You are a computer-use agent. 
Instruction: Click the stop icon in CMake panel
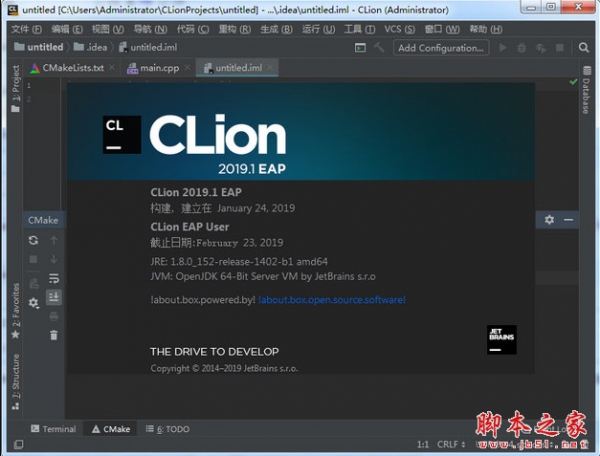pyautogui.click(x=33, y=259)
